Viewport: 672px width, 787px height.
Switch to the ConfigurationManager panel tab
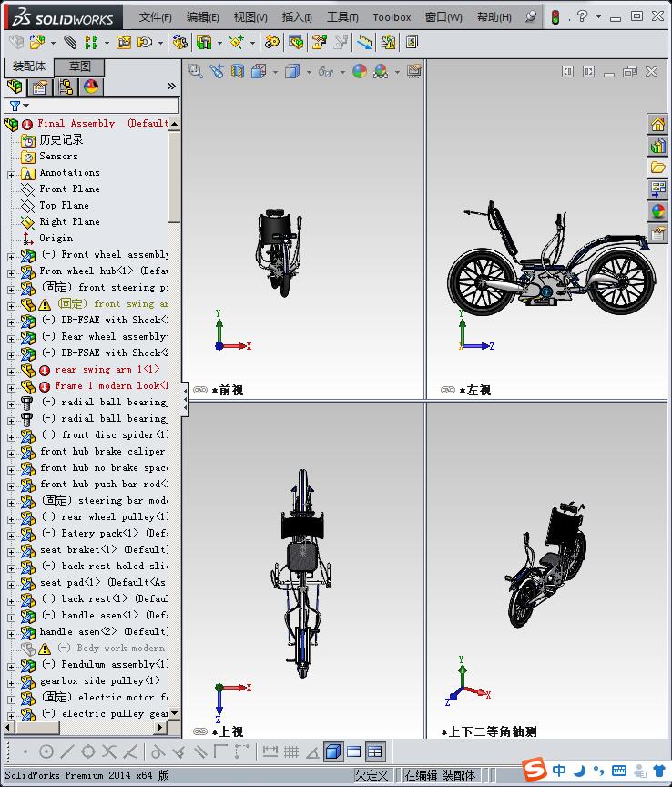tap(66, 87)
